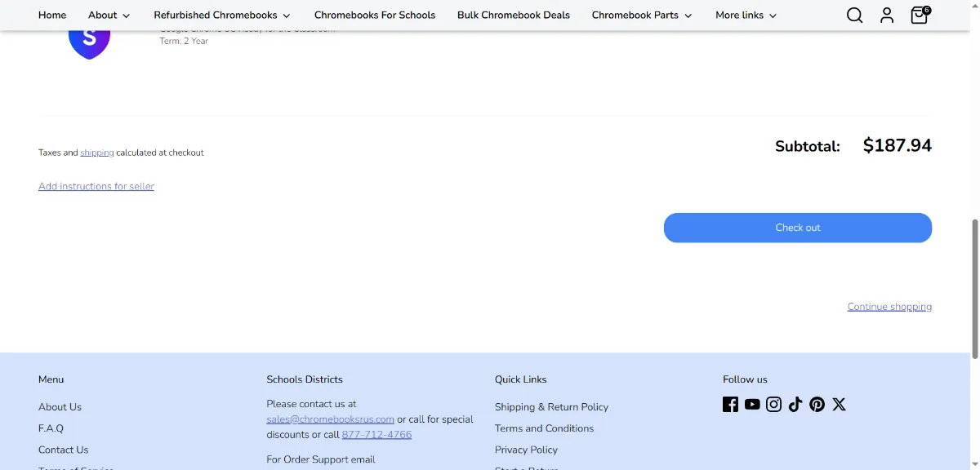The width and height of the screenshot is (980, 470).
Task: Open footer Contact Us link
Action: (x=63, y=450)
